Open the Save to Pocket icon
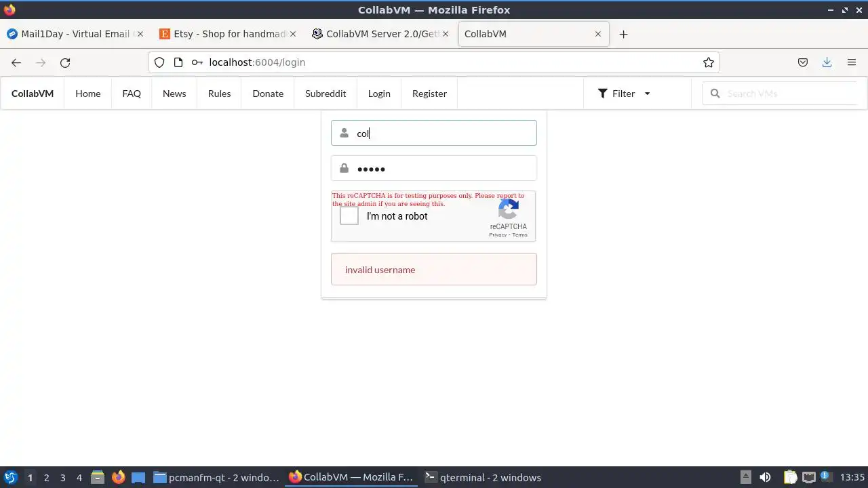Screen dimensions: 868x488 (803, 62)
